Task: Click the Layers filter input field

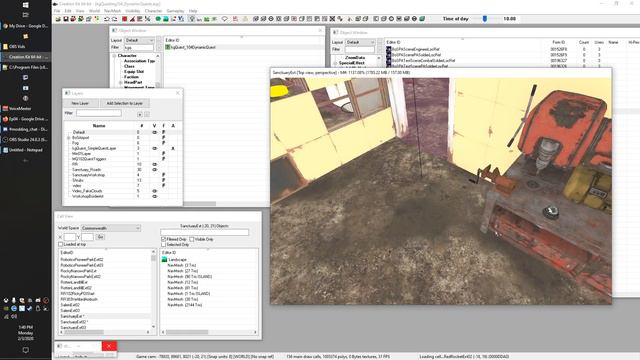Action: point(98,113)
